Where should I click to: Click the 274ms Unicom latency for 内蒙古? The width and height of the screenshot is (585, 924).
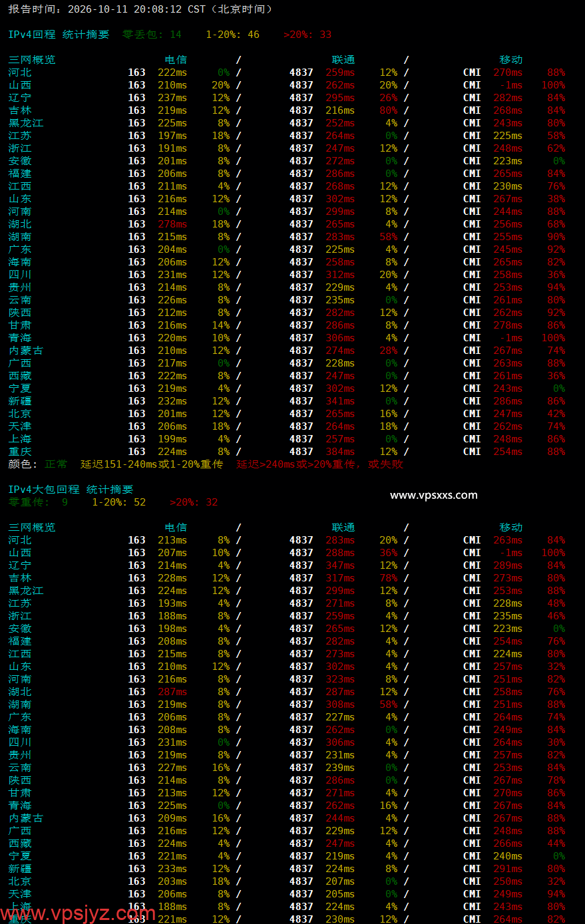(x=340, y=351)
